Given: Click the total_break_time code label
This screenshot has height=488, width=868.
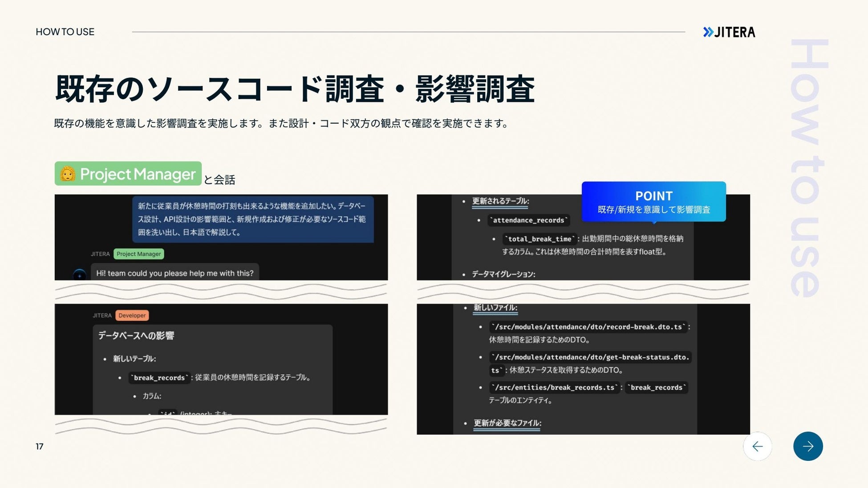Looking at the screenshot, I should tap(539, 239).
